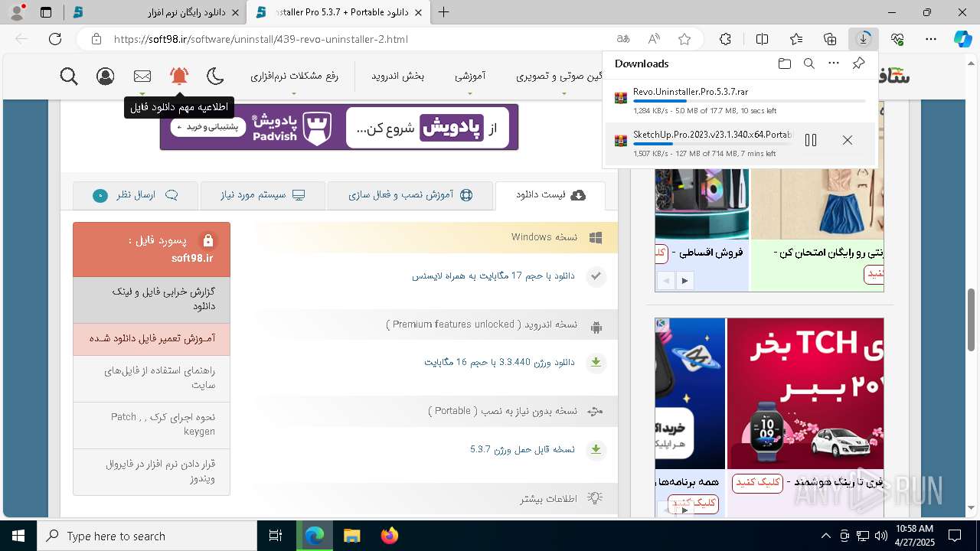
Task: Download portable version 5.3.7 link
Action: [x=522, y=448]
